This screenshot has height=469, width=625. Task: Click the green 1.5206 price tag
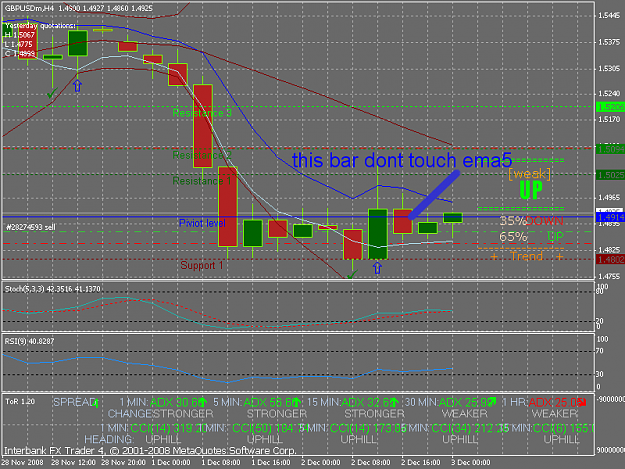[x=610, y=107]
